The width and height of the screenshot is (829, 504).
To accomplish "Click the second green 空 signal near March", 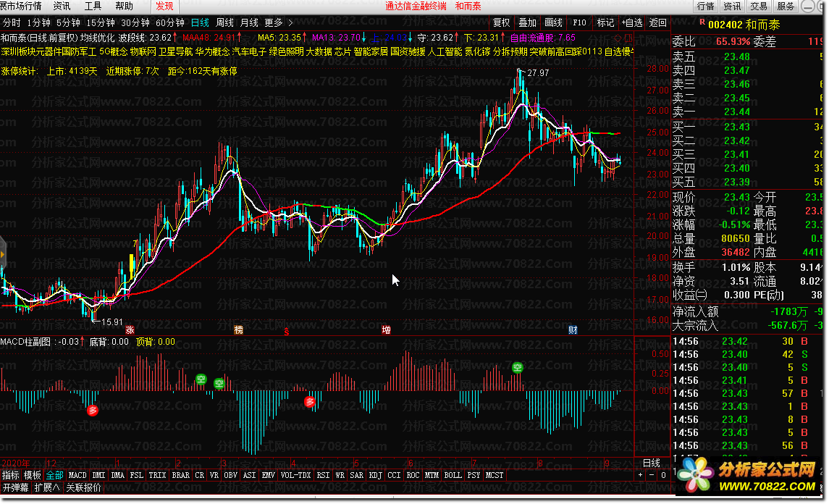I will pyautogui.click(x=219, y=383).
